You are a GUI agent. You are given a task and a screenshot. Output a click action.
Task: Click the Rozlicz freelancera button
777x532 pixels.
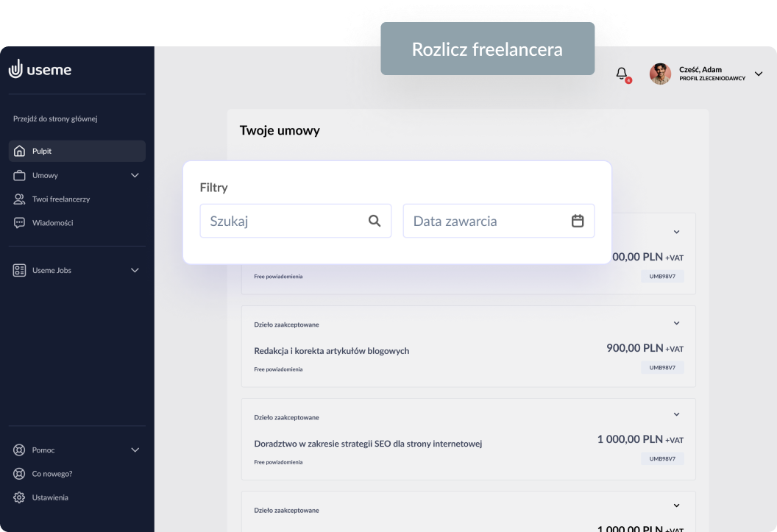pyautogui.click(x=488, y=49)
